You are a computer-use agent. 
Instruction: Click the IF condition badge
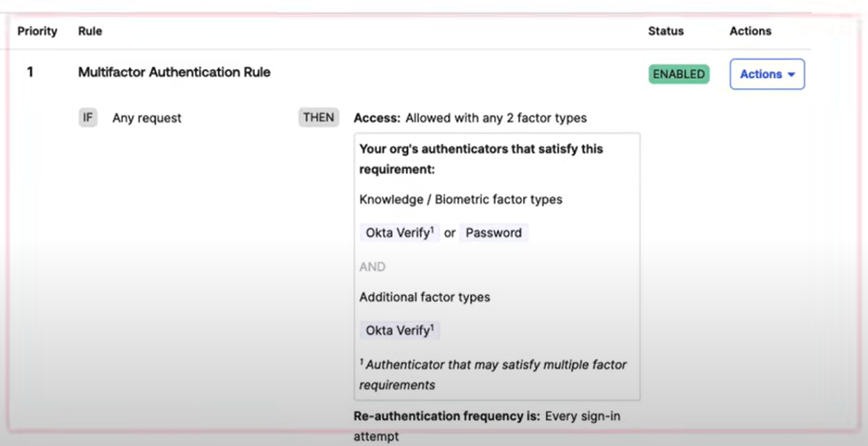click(x=88, y=118)
